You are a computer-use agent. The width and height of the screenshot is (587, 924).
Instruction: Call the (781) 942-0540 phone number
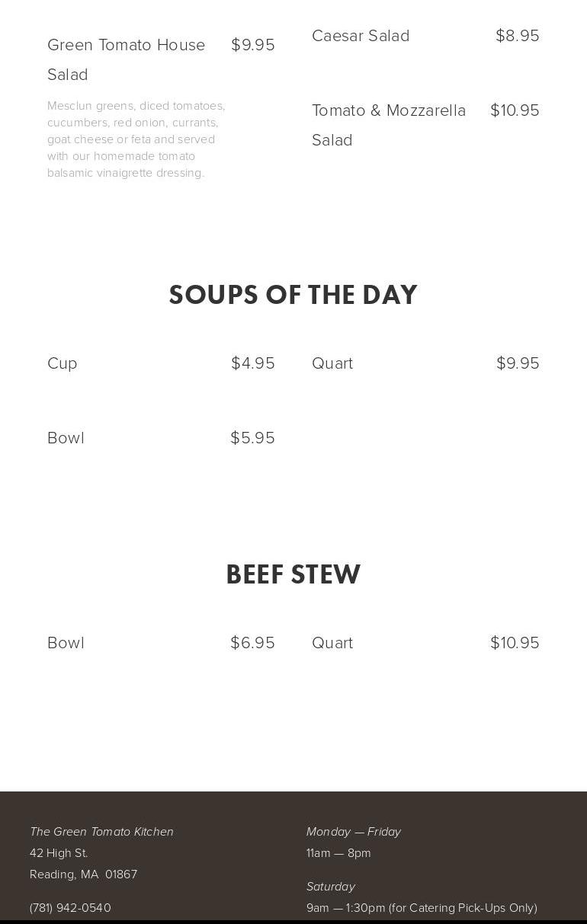[x=70, y=908]
